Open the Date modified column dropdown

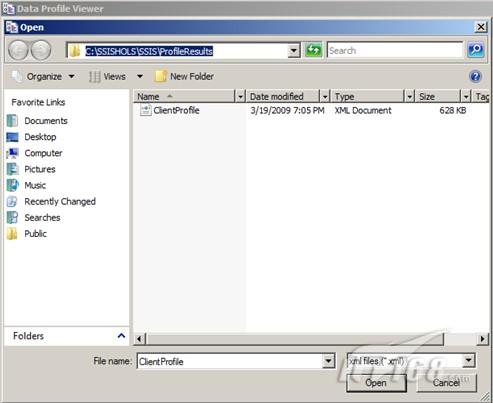tap(325, 97)
